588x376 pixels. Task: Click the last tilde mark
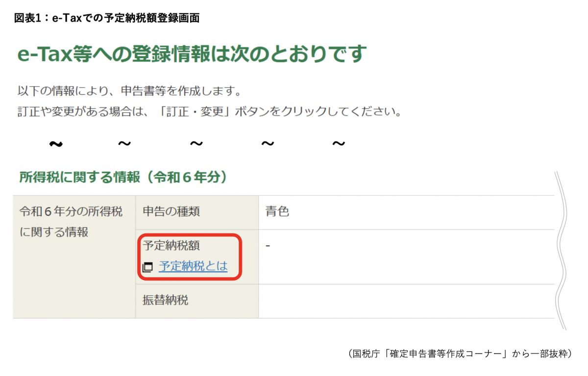339,144
